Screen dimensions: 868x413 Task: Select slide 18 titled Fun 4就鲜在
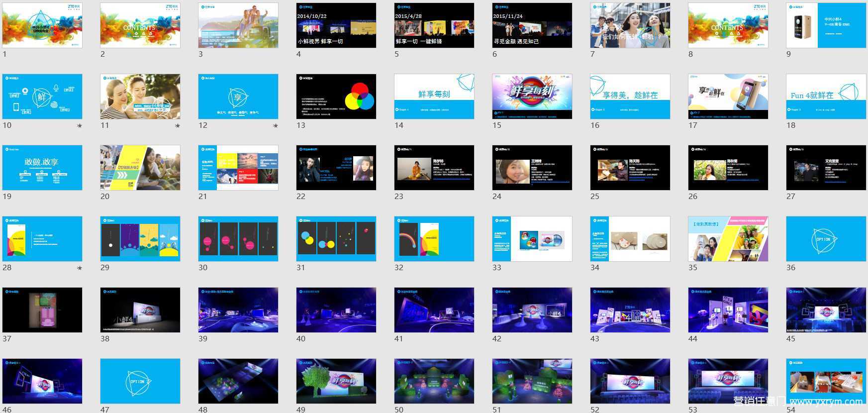coord(826,97)
